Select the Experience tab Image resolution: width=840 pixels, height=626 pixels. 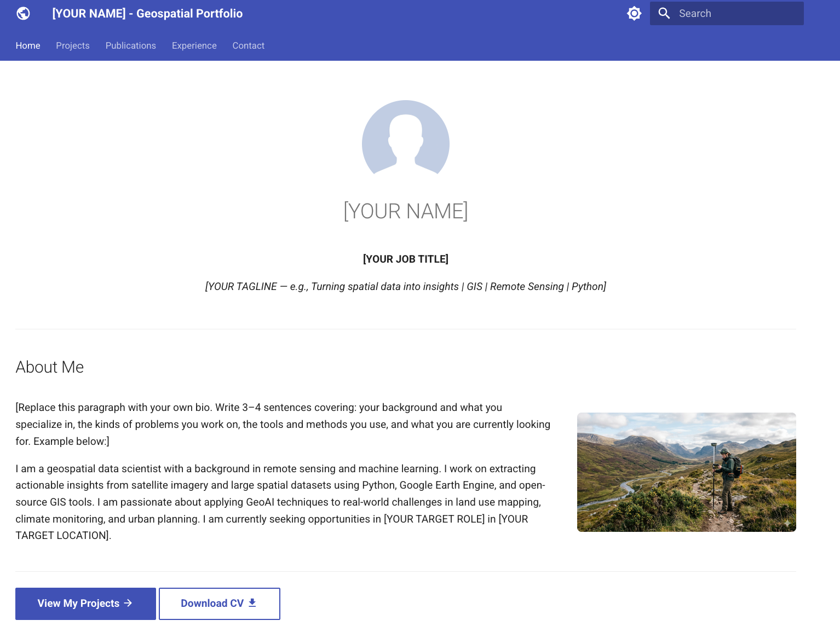pos(194,45)
